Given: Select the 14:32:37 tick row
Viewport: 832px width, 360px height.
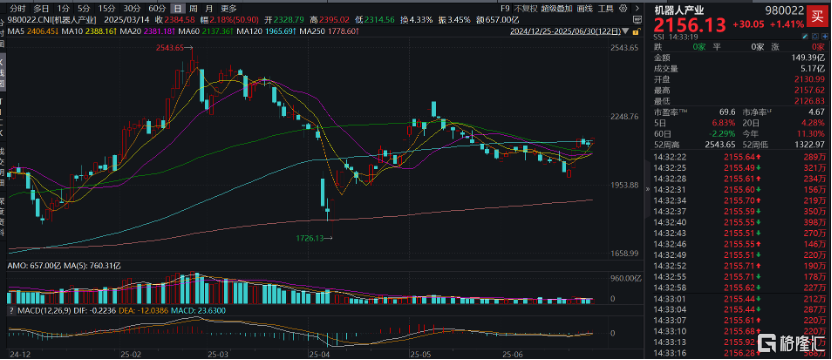Looking at the screenshot, I should click(740, 211).
